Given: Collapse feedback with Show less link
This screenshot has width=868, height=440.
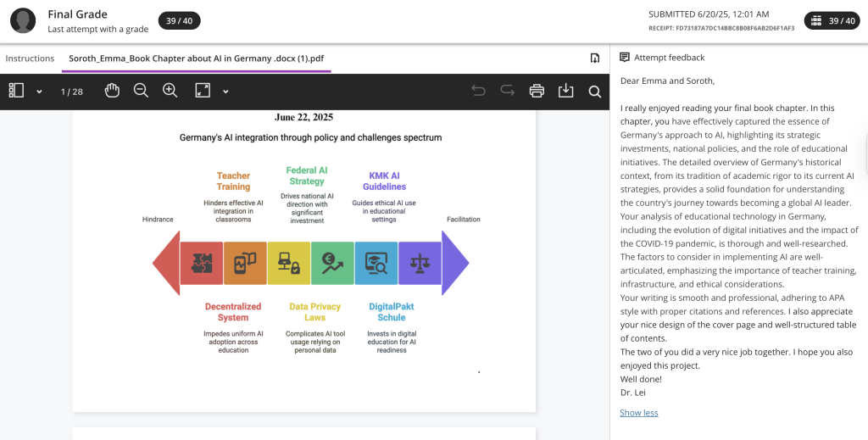Looking at the screenshot, I should [638, 413].
